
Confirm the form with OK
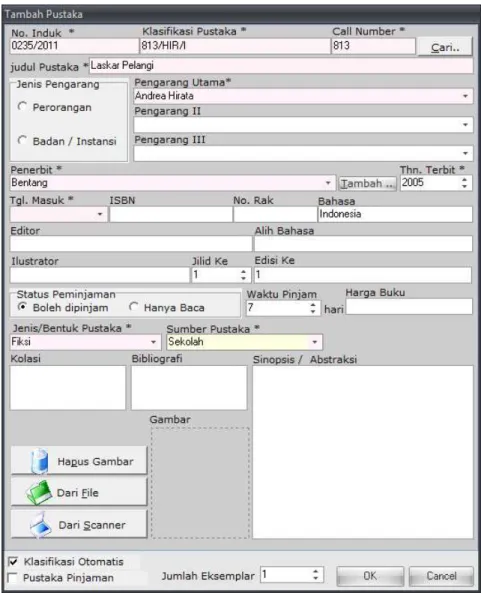pyautogui.click(x=370, y=576)
